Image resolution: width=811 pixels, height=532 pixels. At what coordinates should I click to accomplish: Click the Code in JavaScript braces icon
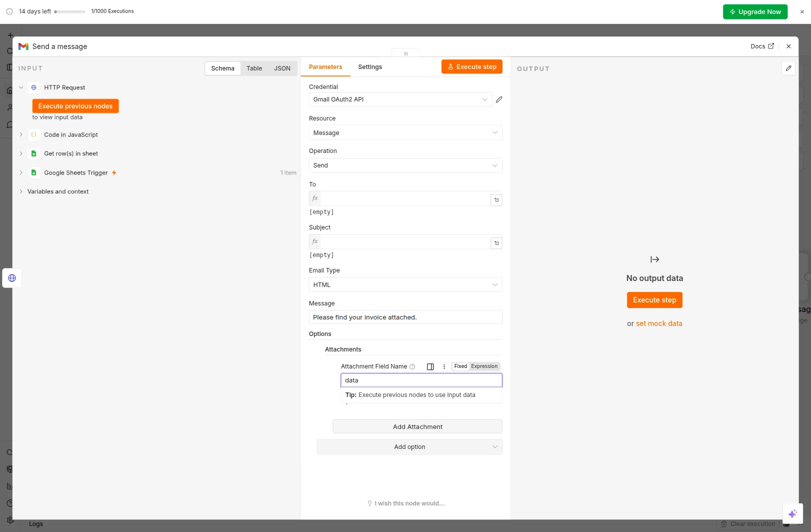point(34,135)
